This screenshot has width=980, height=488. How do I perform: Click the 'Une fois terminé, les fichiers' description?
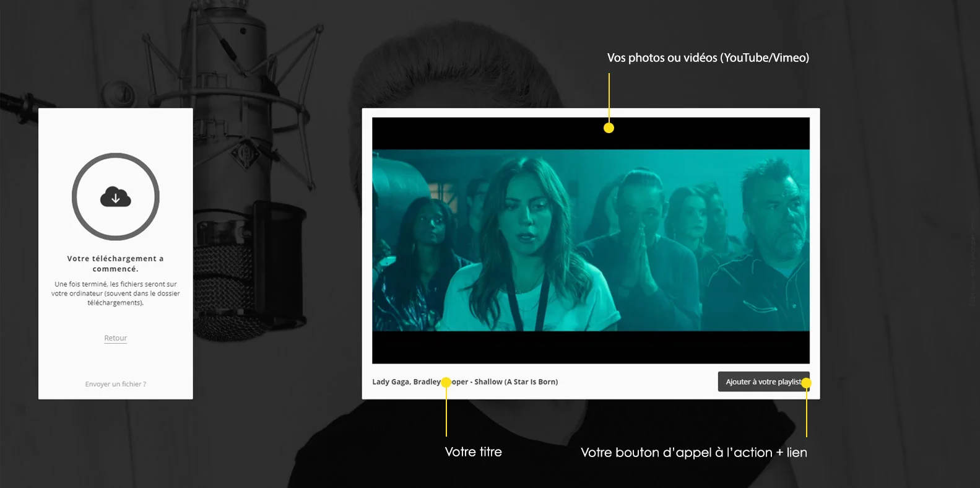tap(116, 294)
